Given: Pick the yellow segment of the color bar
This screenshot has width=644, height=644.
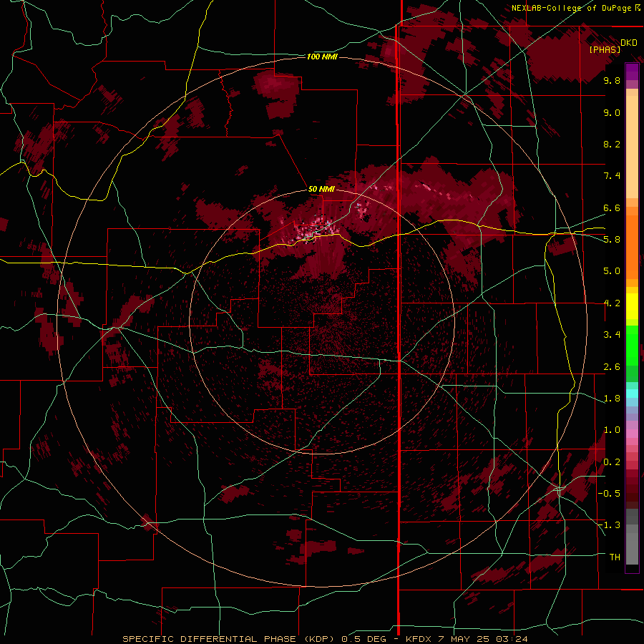Looking at the screenshot, I should [x=632, y=306].
